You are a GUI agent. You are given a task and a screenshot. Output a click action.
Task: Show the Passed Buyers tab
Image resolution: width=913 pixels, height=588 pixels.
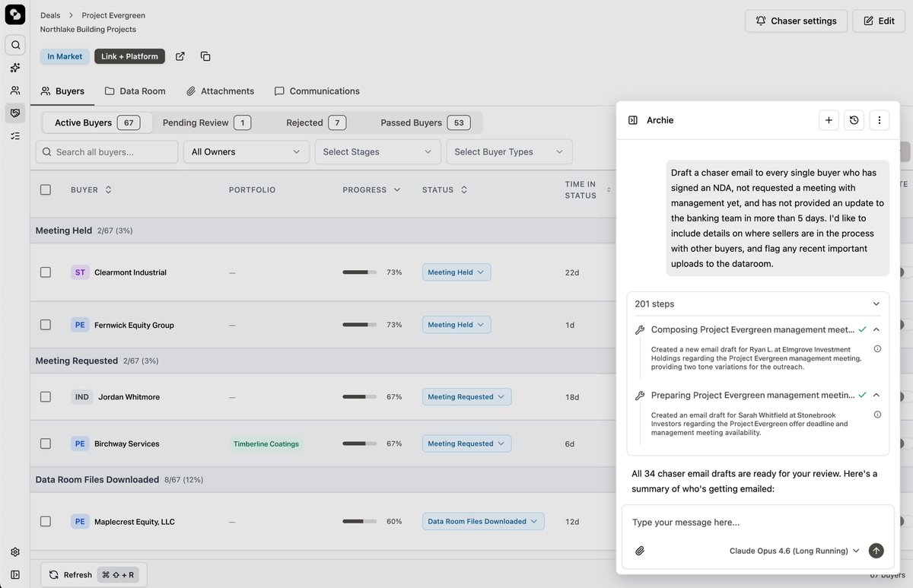tap(425, 122)
